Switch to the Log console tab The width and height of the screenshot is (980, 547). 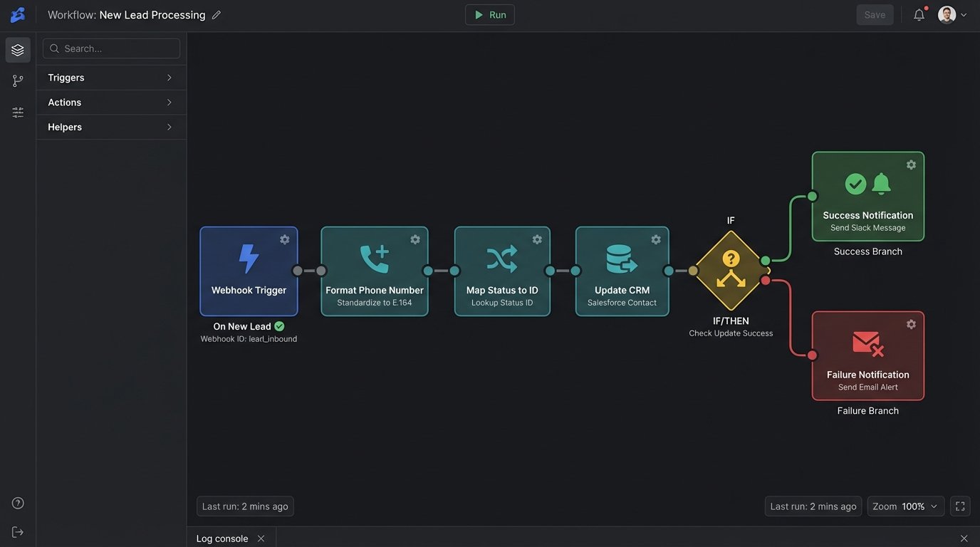click(221, 538)
